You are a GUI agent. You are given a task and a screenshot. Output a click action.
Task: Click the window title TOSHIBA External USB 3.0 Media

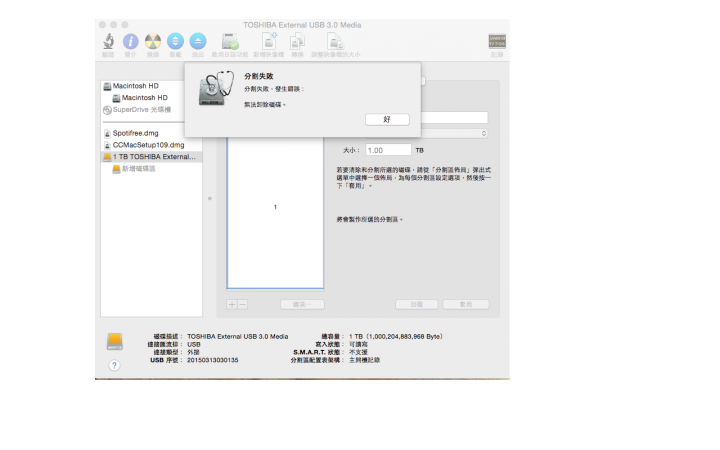pos(302,25)
